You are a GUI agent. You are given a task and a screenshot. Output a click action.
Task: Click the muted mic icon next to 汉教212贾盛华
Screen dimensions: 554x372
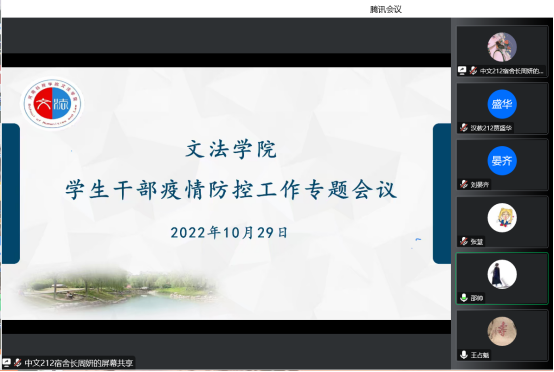coord(464,128)
